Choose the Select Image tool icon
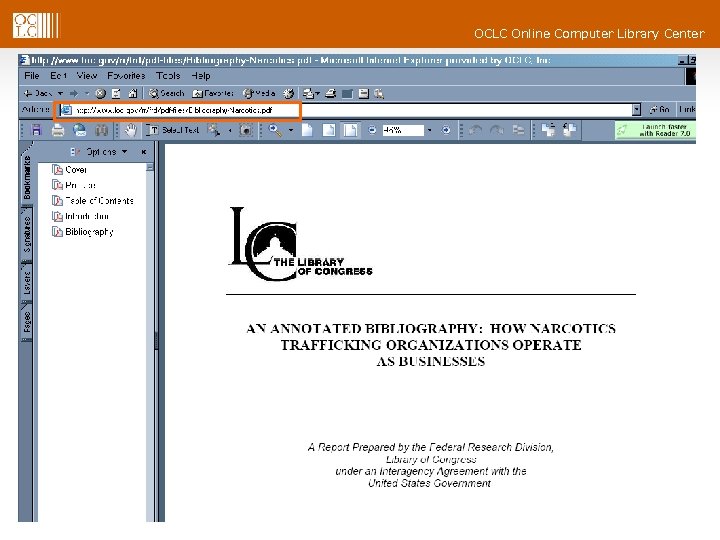The image size is (720, 540). (213, 130)
